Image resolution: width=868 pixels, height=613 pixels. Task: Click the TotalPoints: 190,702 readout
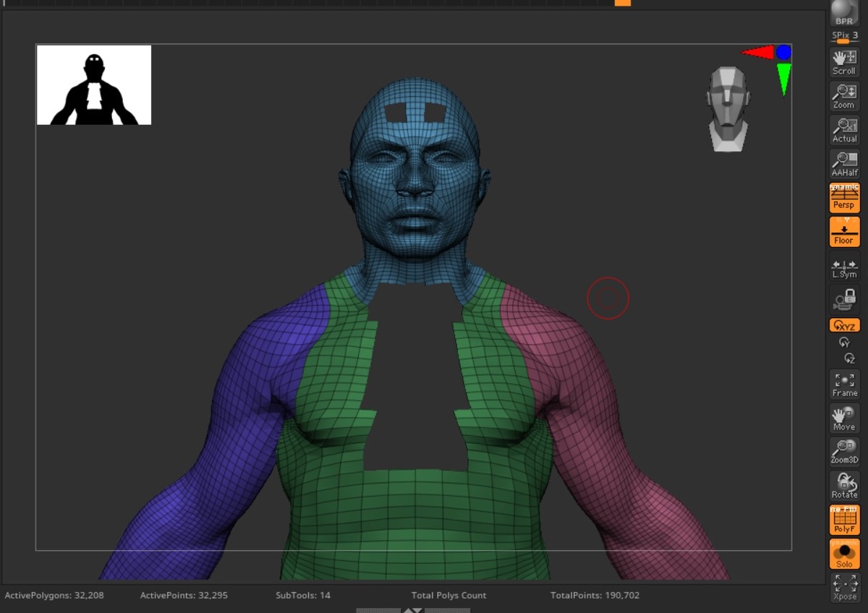click(x=595, y=596)
